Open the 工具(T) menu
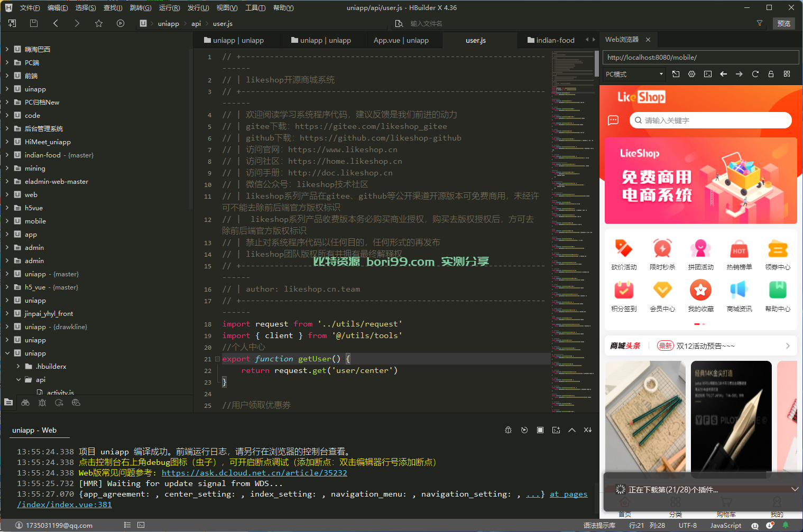This screenshot has height=532, width=803. (x=255, y=8)
